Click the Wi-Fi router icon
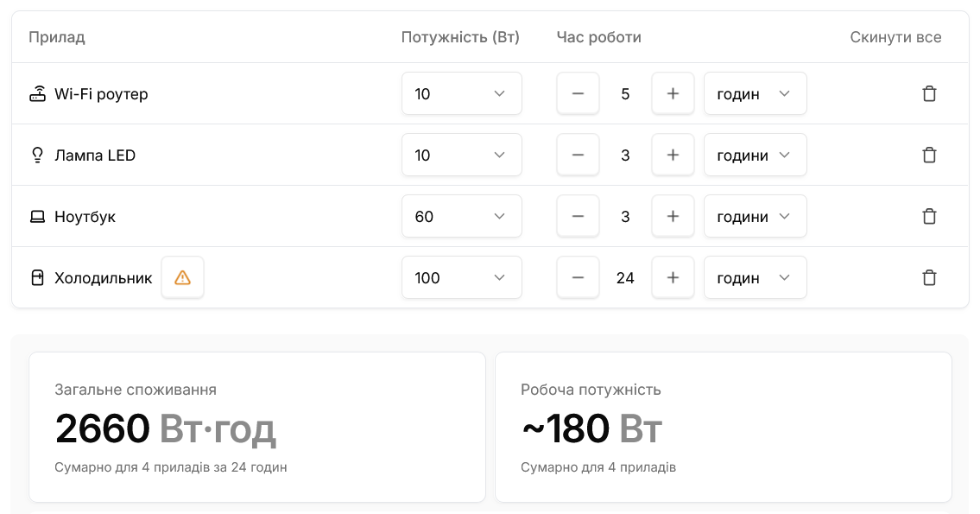 coord(37,93)
